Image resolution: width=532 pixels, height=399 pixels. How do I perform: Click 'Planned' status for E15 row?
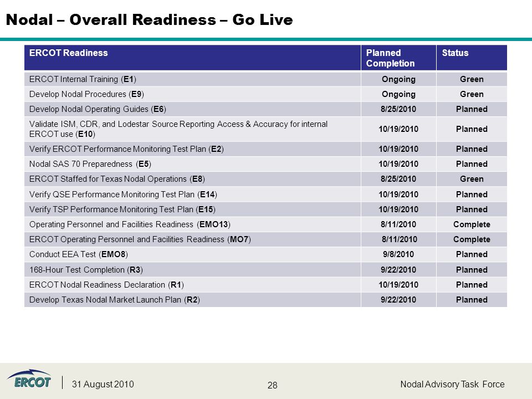coord(472,209)
